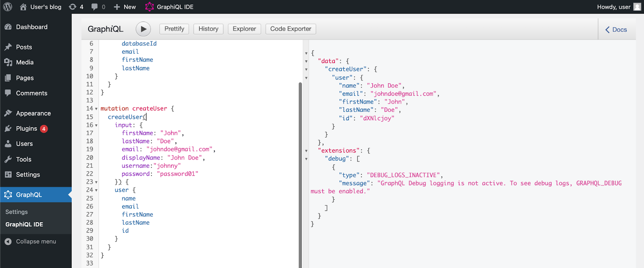Image resolution: width=644 pixels, height=268 pixels.
Task: Open the comments bubble icon in admin bar
Action: [95, 7]
